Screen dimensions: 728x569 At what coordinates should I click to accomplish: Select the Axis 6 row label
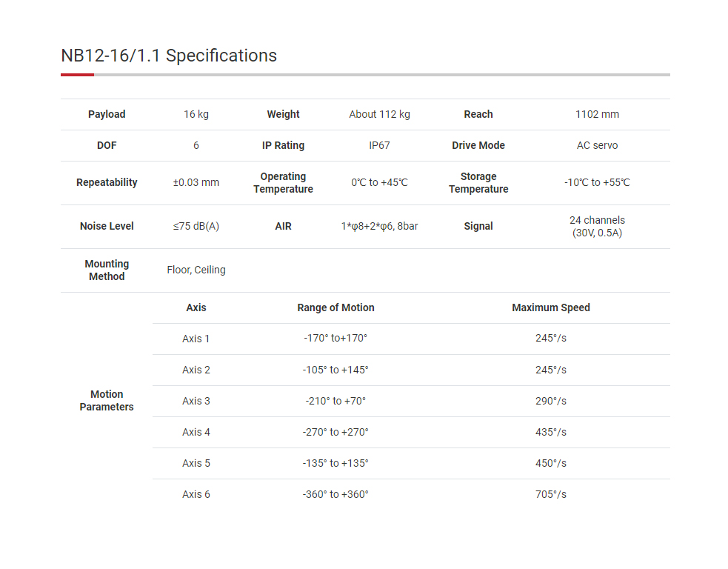(x=196, y=494)
